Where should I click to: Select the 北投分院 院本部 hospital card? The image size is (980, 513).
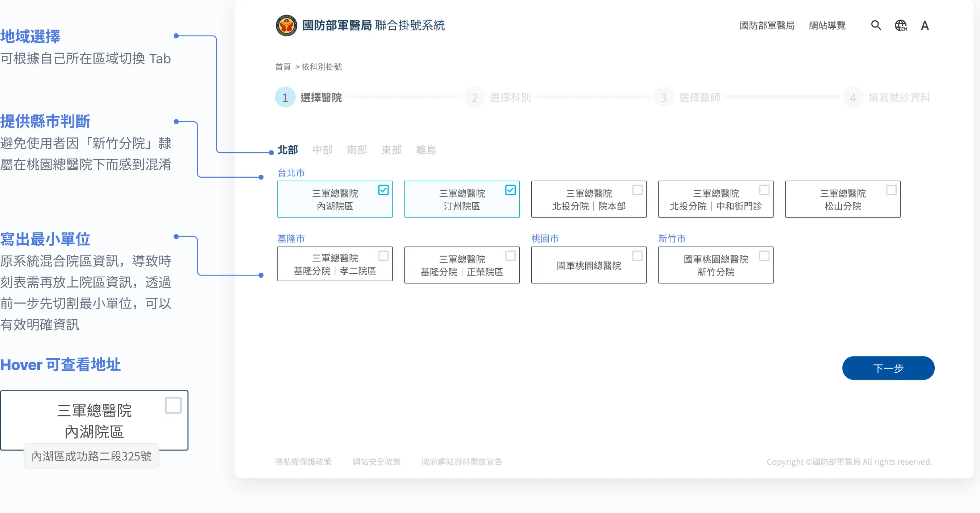(589, 199)
